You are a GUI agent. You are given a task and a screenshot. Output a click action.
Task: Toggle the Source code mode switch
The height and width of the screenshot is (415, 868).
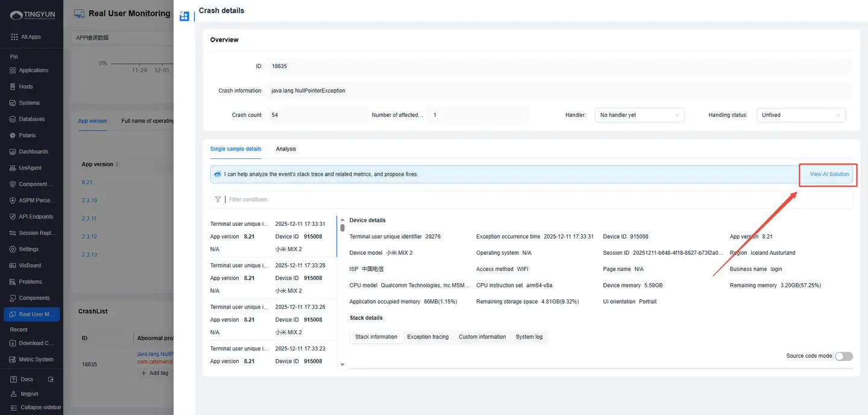[843, 356]
